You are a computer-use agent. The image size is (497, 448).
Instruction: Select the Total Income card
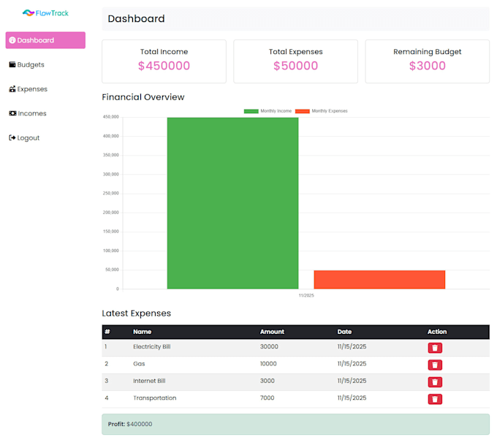164,61
